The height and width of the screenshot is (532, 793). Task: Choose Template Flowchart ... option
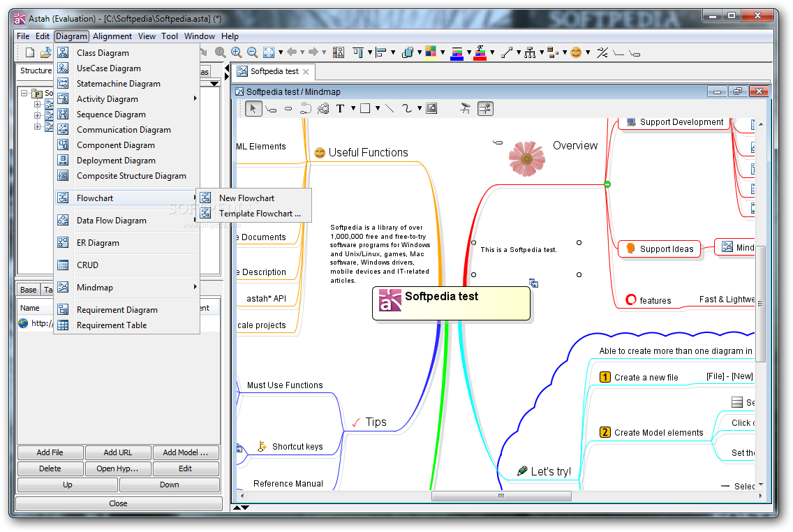pos(254,214)
